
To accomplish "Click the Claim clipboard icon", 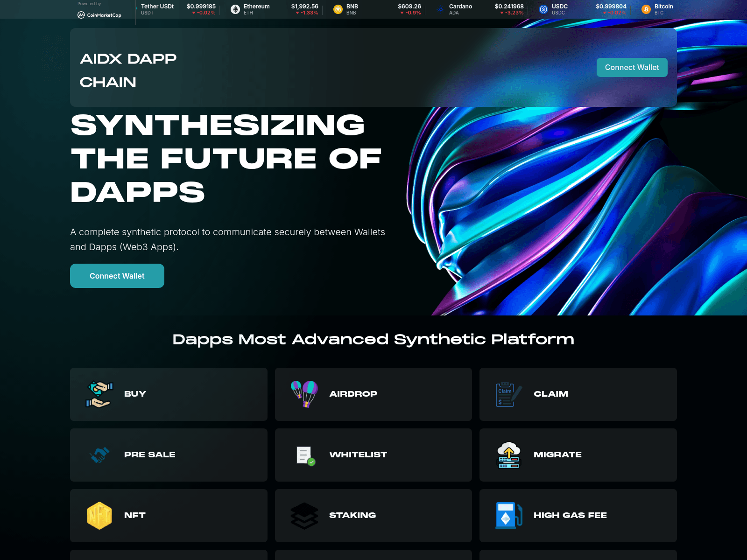I will coord(509,394).
